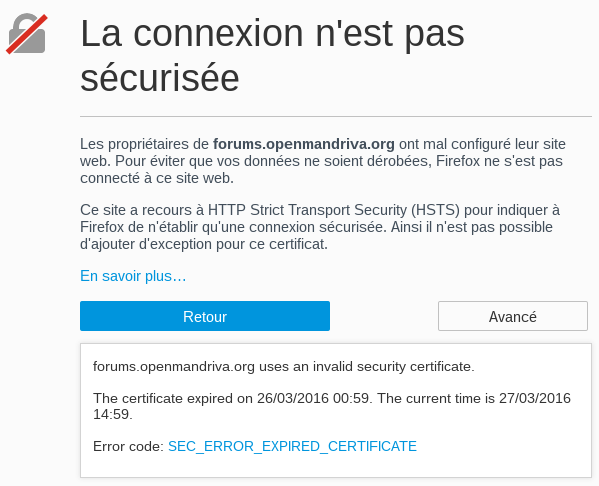Click the 'Error code:' label
The image size is (599, 486).
[x=128, y=446]
